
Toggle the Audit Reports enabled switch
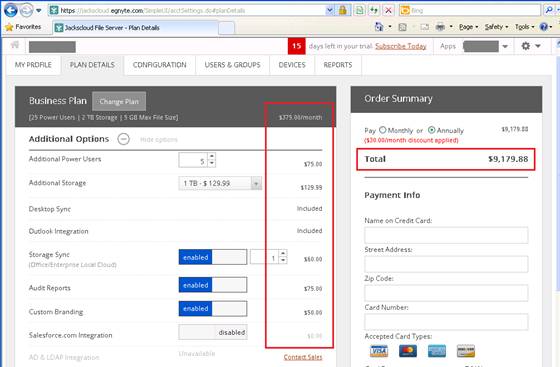pos(213,285)
